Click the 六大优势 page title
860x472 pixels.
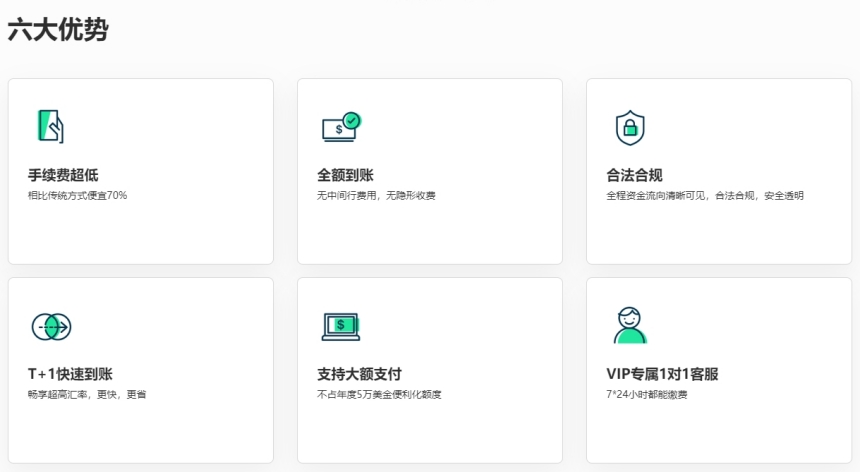click(x=58, y=30)
